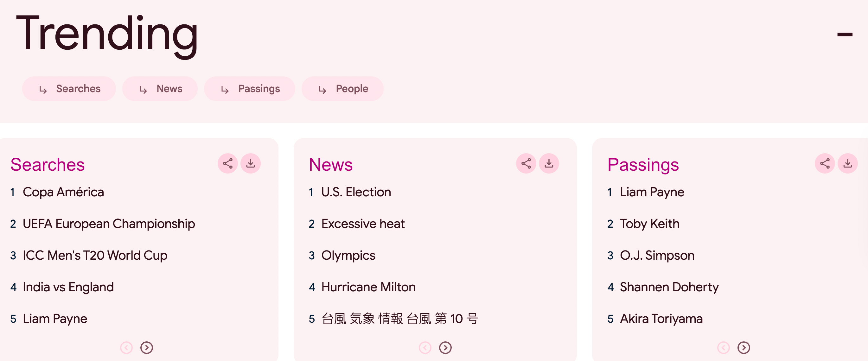Download the Searches list
Viewport: 868px width, 361px height.
pyautogui.click(x=251, y=164)
